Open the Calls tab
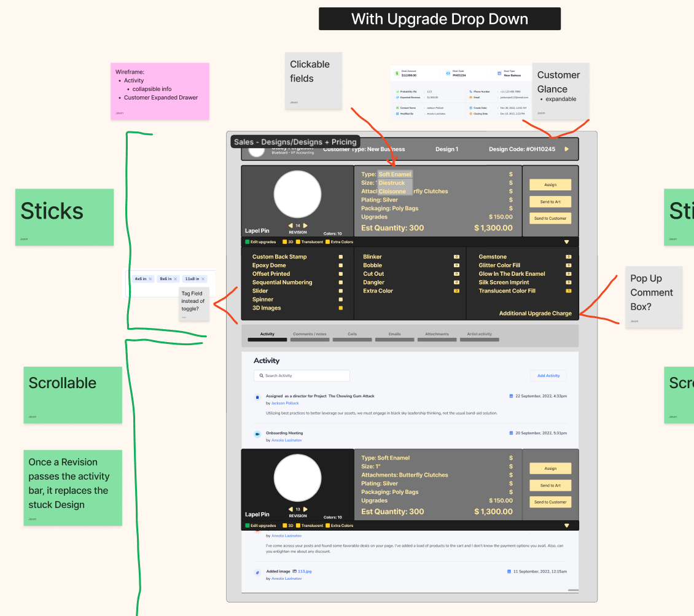 353,337
